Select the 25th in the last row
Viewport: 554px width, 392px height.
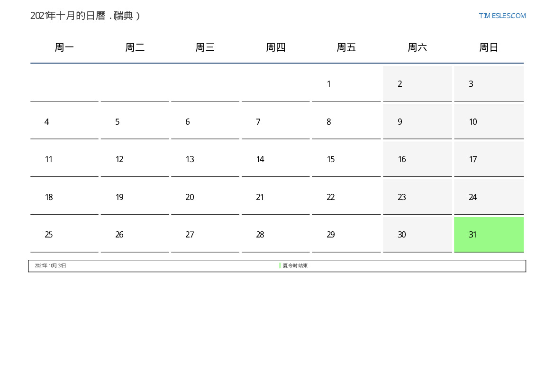pyautogui.click(x=64, y=235)
